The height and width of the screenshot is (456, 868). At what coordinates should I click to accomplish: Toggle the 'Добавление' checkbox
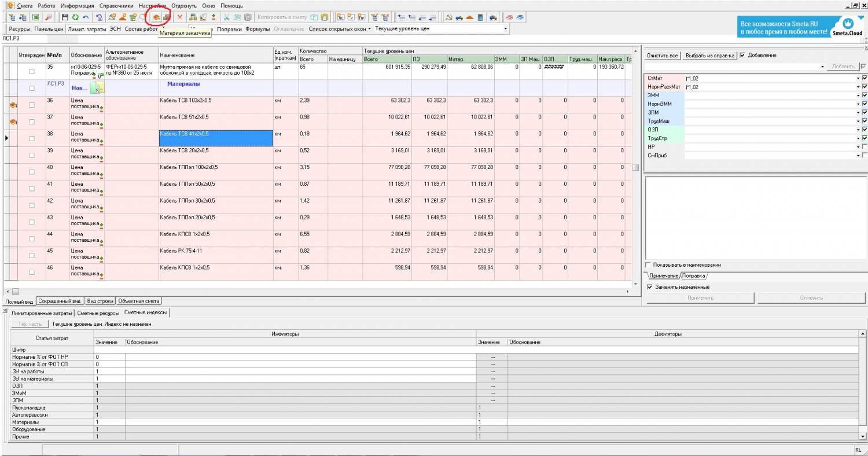tap(742, 56)
